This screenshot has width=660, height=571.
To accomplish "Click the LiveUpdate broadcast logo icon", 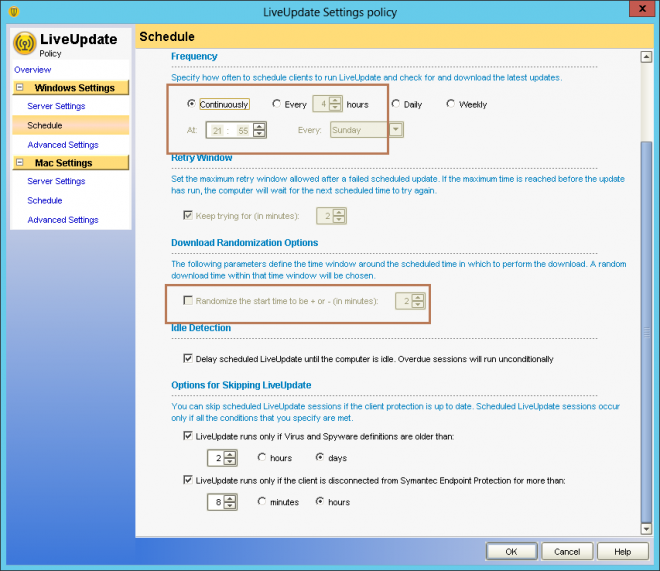I will pos(24,43).
